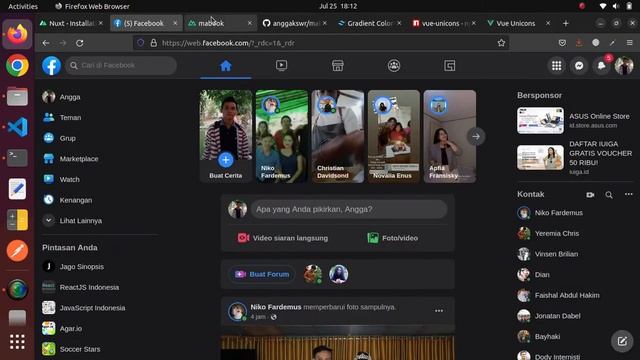The height and width of the screenshot is (360, 640).
Task: Switch to vue-unicons npm tab
Action: (x=444, y=23)
